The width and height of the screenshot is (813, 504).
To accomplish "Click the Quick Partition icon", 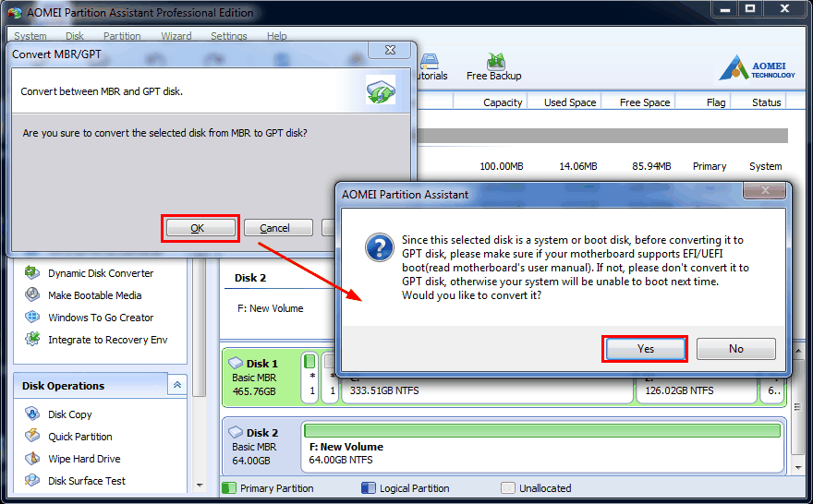I will tap(32, 436).
